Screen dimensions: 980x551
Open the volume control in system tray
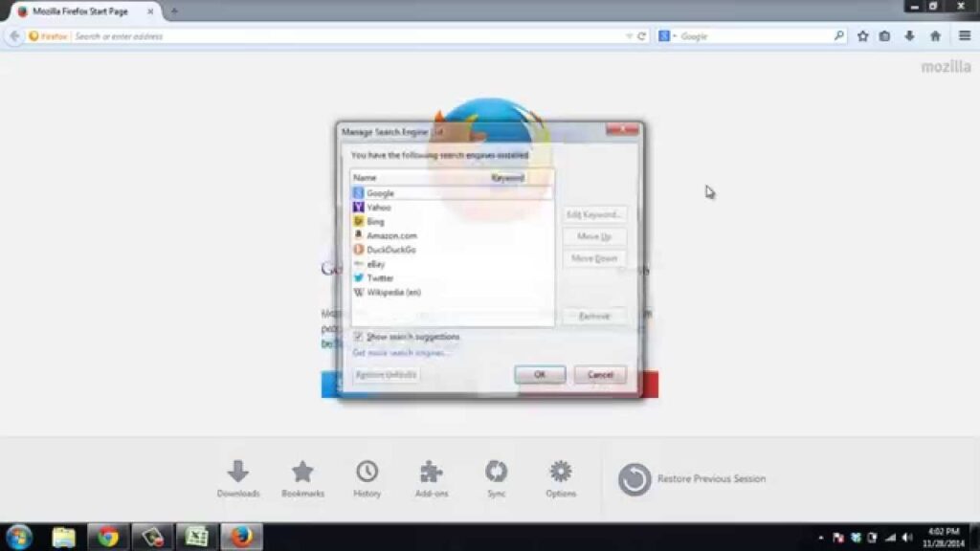coord(907,538)
